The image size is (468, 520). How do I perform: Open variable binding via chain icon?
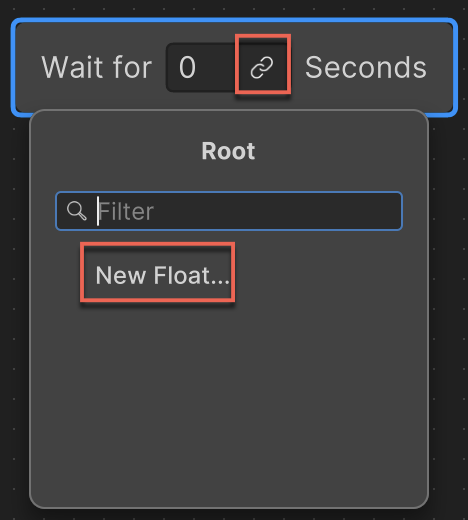(262, 67)
